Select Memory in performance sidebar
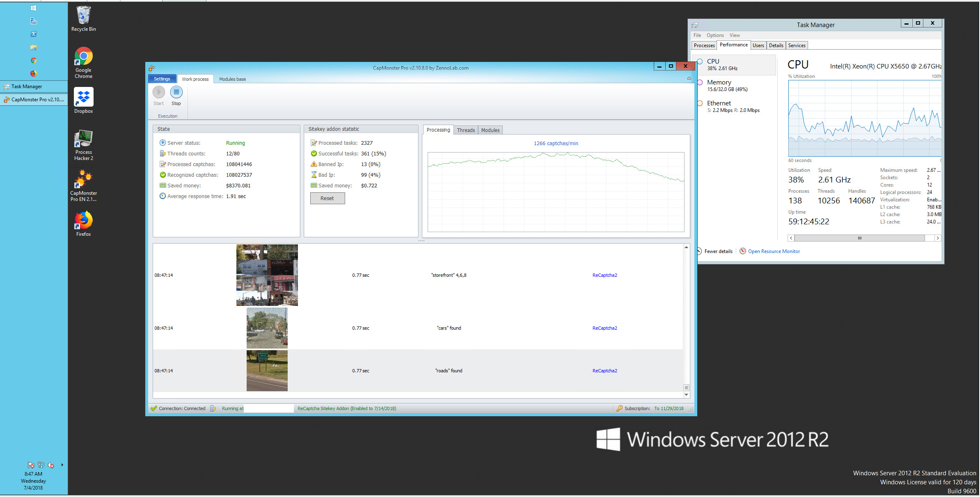 (x=736, y=85)
